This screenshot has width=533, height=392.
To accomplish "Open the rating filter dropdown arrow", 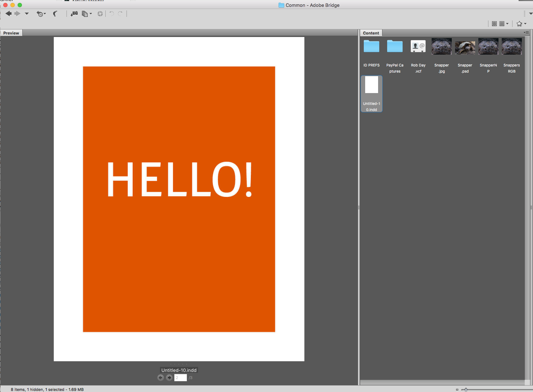I will click(x=525, y=24).
